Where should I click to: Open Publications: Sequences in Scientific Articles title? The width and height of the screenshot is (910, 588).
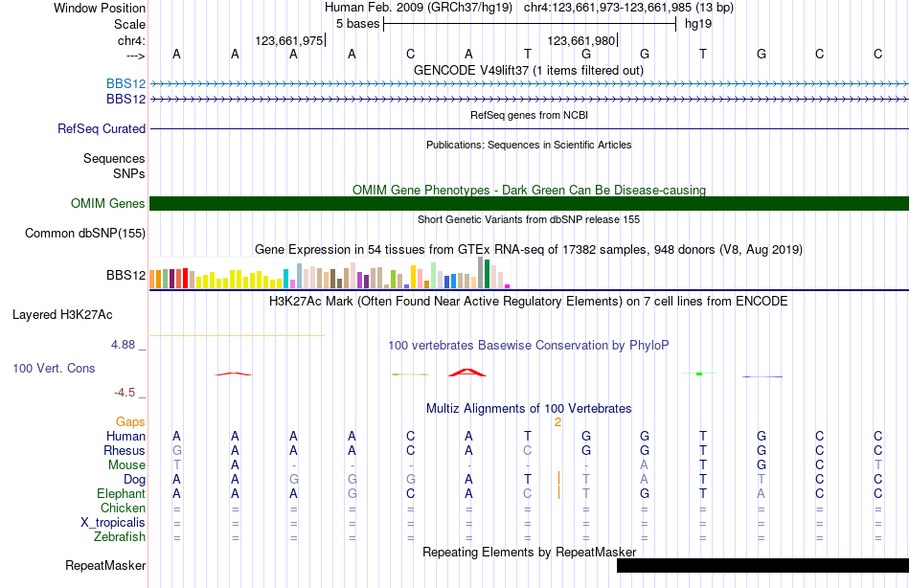pyautogui.click(x=529, y=145)
